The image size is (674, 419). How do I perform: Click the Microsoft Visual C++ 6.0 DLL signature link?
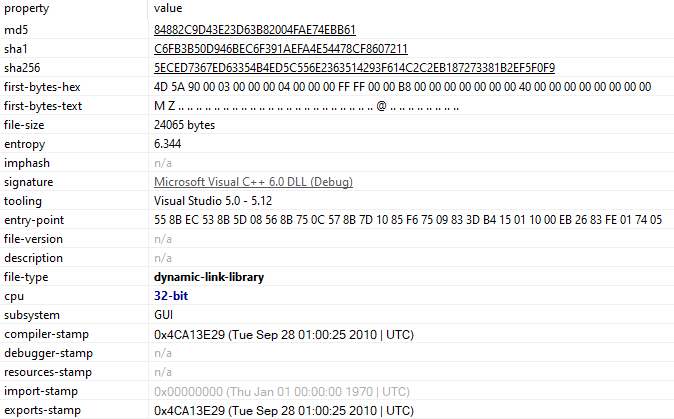coord(253,182)
